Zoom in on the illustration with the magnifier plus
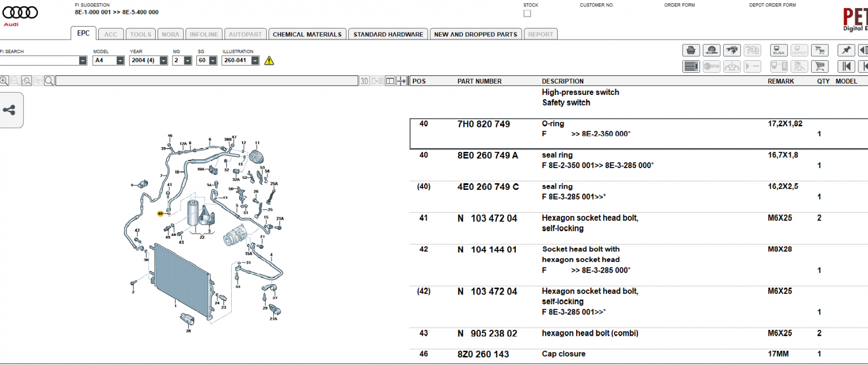 4,81
